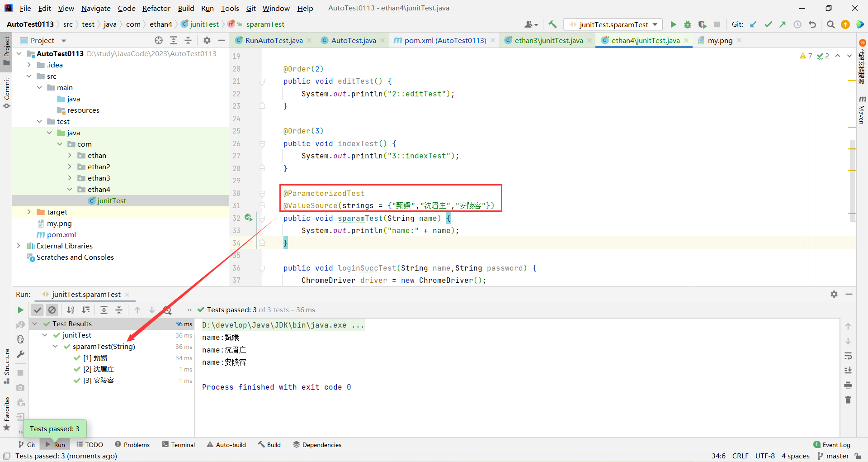This screenshot has height=462, width=868.
Task: Expand External Libraries node
Action: click(19, 246)
